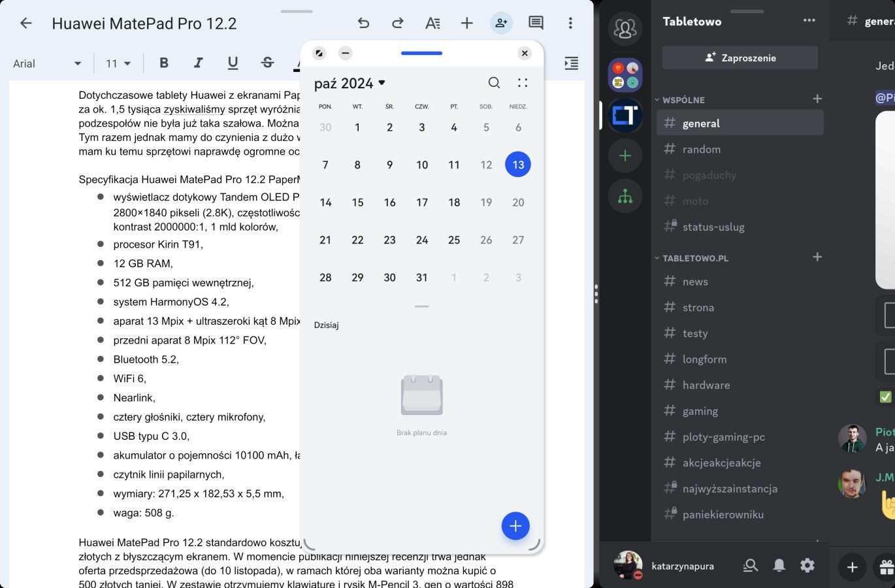Open the news channel

(x=740, y=282)
